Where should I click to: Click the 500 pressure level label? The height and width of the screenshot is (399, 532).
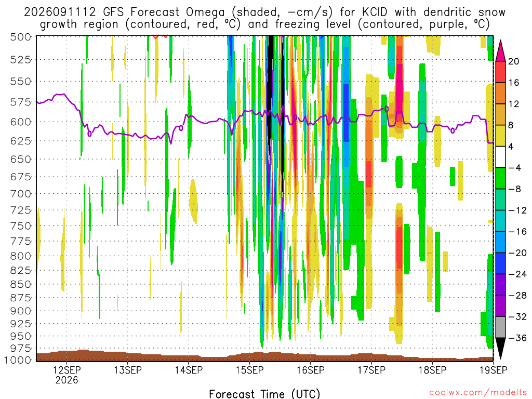[x=20, y=37]
